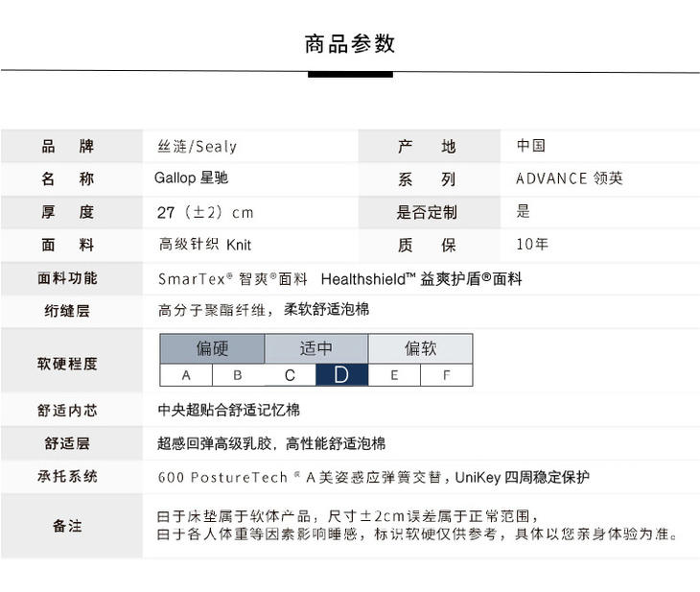Select firmness grade F

(x=447, y=375)
